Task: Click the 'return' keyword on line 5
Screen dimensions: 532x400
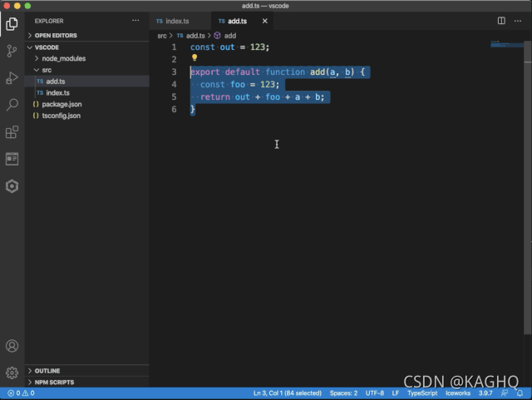Action: [x=215, y=97]
